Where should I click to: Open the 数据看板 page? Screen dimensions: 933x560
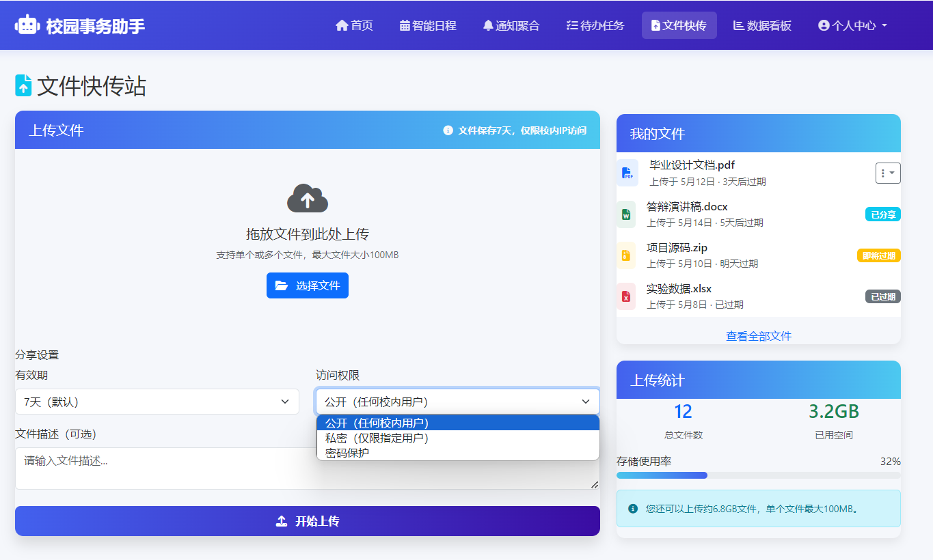[761, 25]
